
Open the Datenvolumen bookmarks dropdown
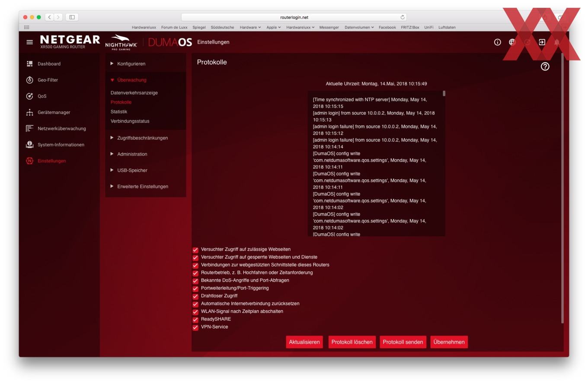(359, 27)
